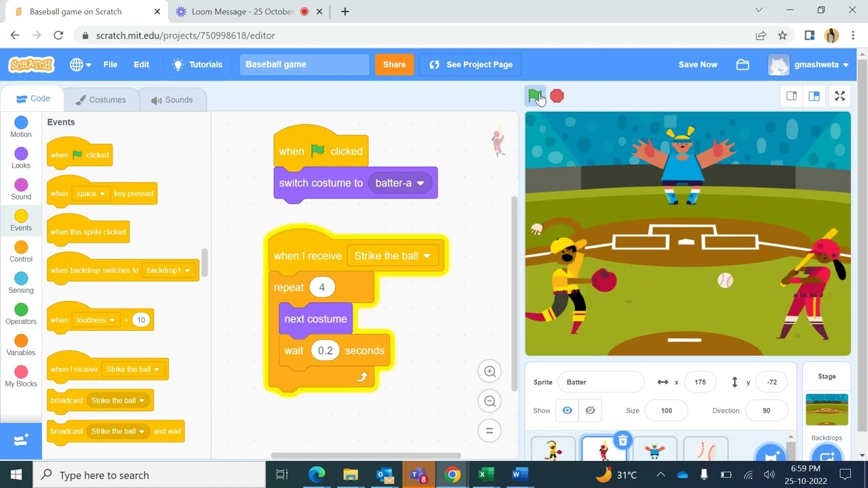This screenshot has height=488, width=868.
Task: Edit the sprite name Batter field
Action: click(601, 382)
